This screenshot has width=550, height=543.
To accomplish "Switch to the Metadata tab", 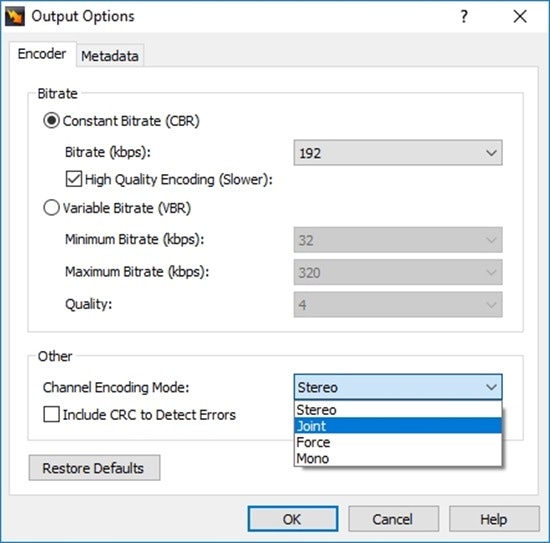I will coord(110,56).
